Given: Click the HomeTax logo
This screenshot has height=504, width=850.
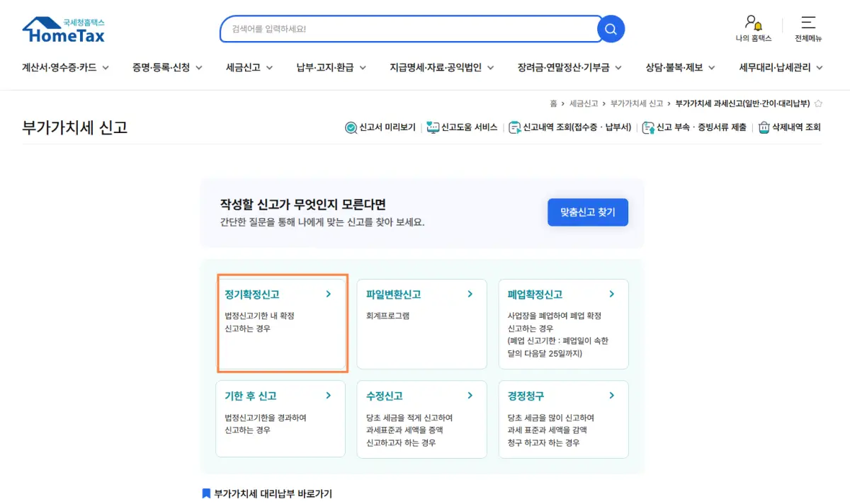Looking at the screenshot, I should [62, 29].
